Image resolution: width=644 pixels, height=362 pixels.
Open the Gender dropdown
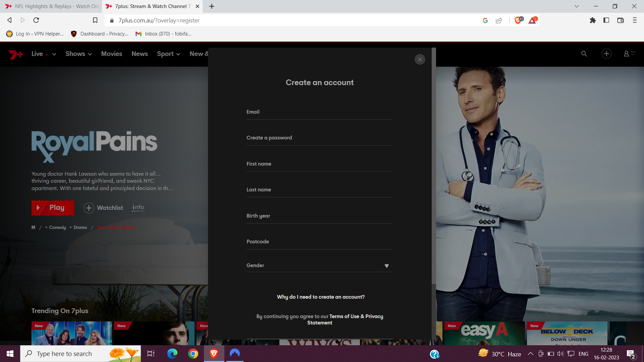coord(320,265)
